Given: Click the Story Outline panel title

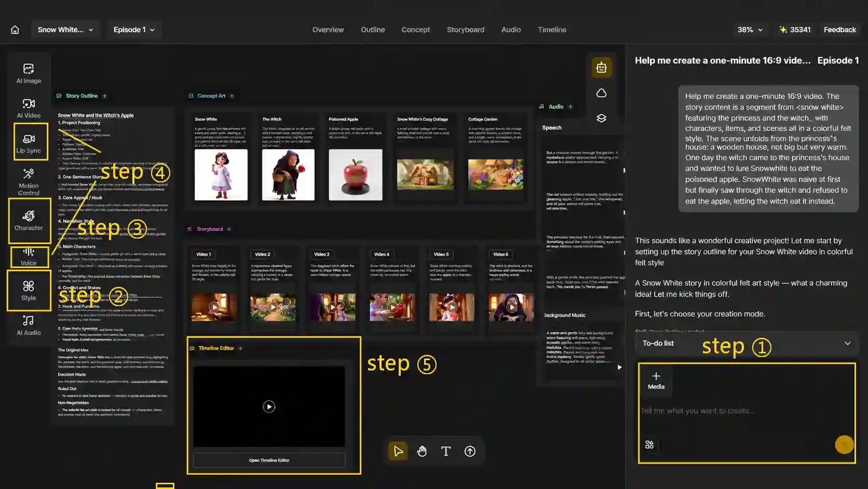Looking at the screenshot, I should tap(82, 96).
